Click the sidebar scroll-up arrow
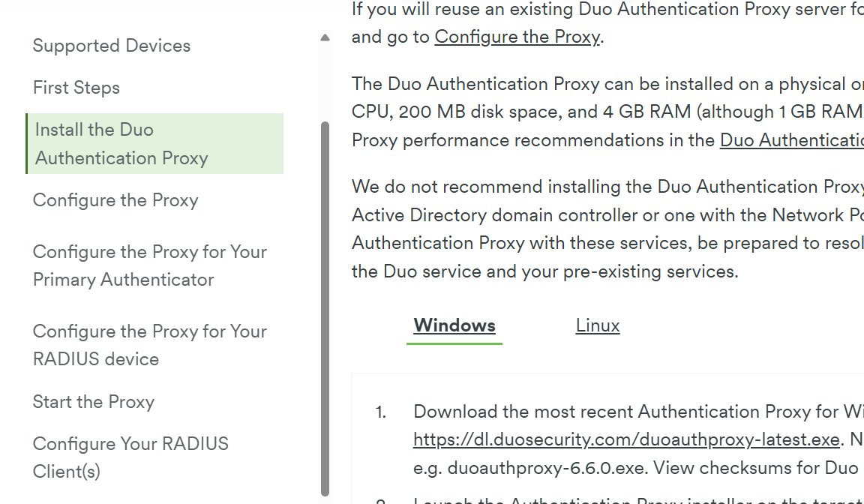 (x=325, y=37)
